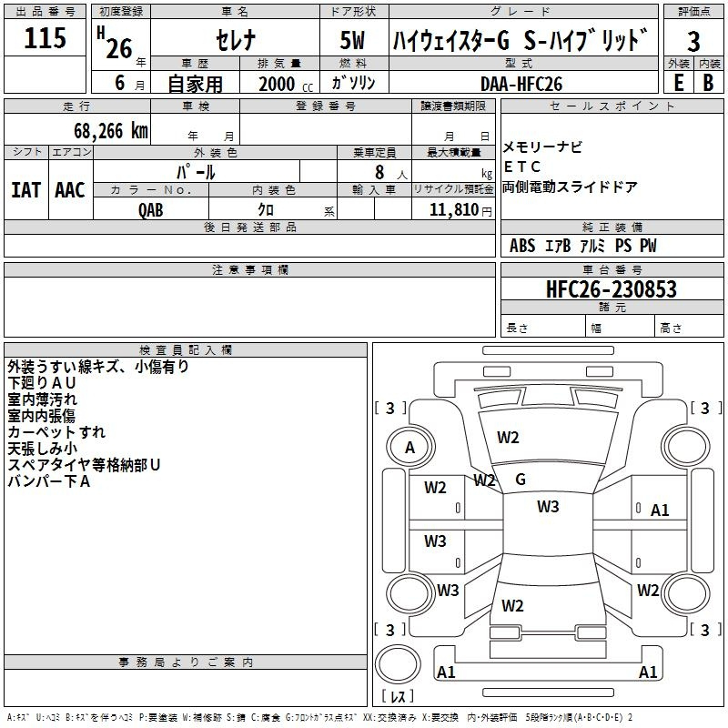Select the car name セレナ
This screenshot has width=728, height=728.
coord(236,40)
